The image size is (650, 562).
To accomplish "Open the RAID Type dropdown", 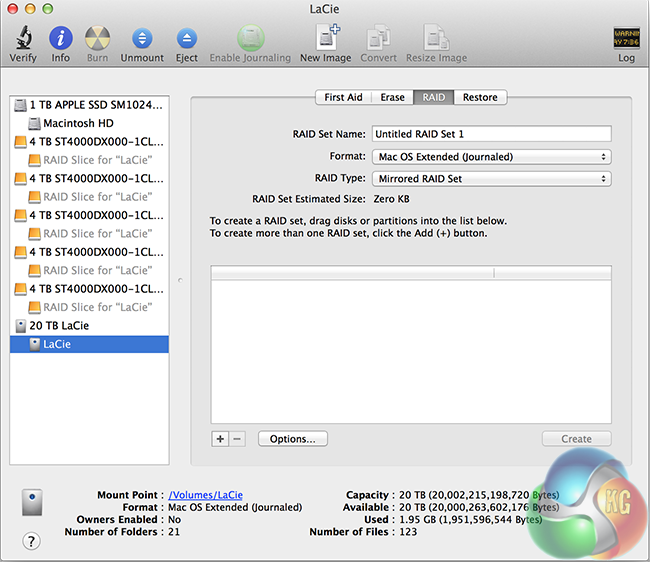I will tap(490, 179).
